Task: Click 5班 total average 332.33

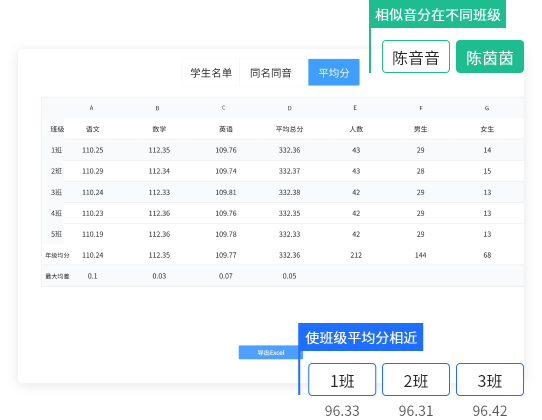Action: pyautogui.click(x=290, y=234)
